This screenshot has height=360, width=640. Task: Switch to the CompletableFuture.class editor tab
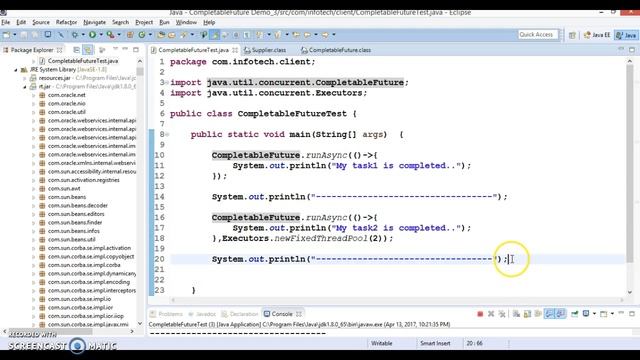click(336, 50)
